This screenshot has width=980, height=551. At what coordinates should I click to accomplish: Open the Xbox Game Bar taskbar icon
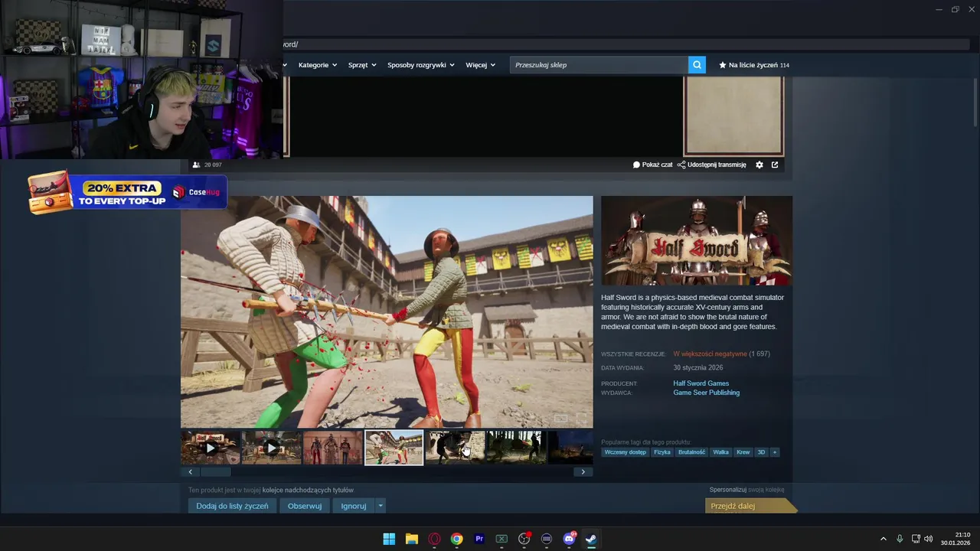(501, 539)
